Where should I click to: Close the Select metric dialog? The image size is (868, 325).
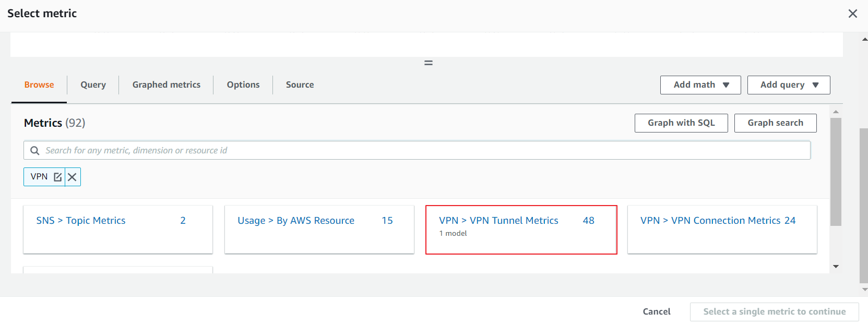[x=852, y=14]
